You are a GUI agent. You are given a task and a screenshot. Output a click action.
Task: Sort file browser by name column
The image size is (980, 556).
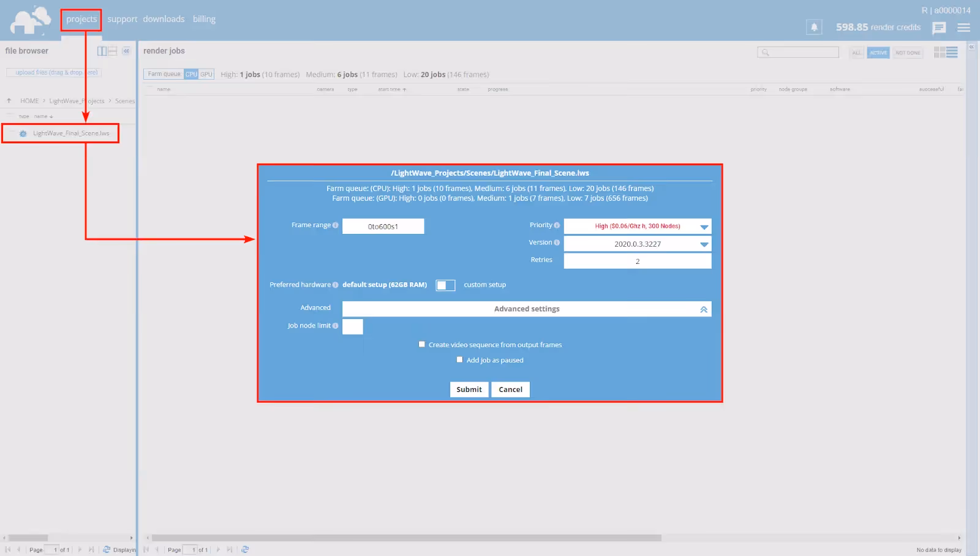43,116
